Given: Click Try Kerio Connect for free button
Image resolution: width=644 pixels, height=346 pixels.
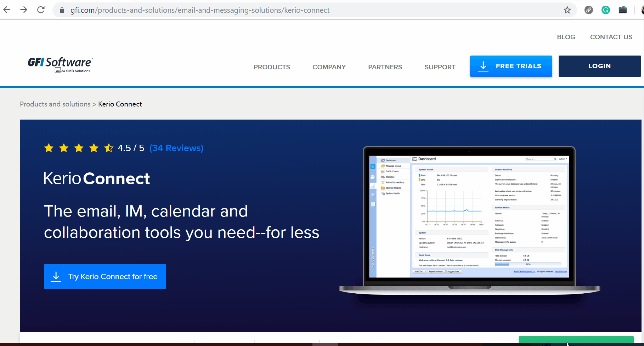Looking at the screenshot, I should click(x=105, y=277).
